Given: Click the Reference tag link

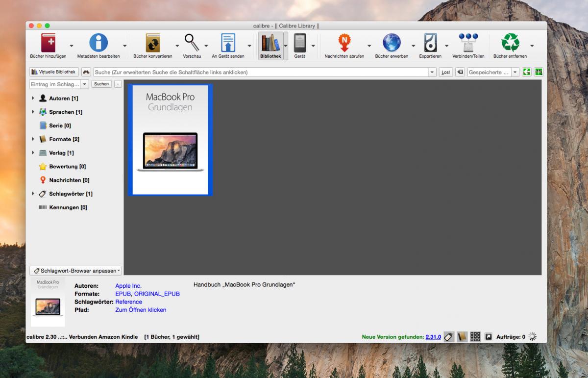Looking at the screenshot, I should click(x=128, y=302).
